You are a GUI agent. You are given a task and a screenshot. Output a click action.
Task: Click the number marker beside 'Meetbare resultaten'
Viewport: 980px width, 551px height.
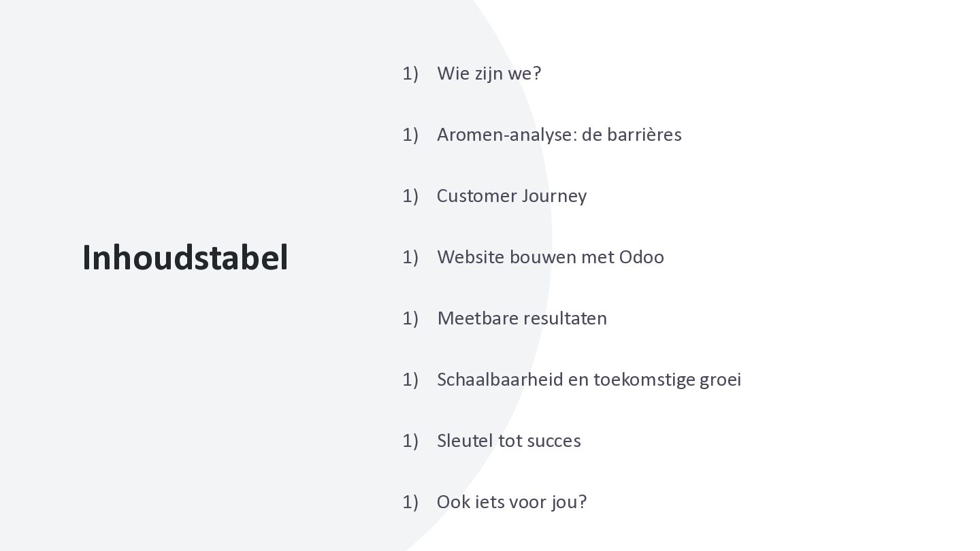410,318
